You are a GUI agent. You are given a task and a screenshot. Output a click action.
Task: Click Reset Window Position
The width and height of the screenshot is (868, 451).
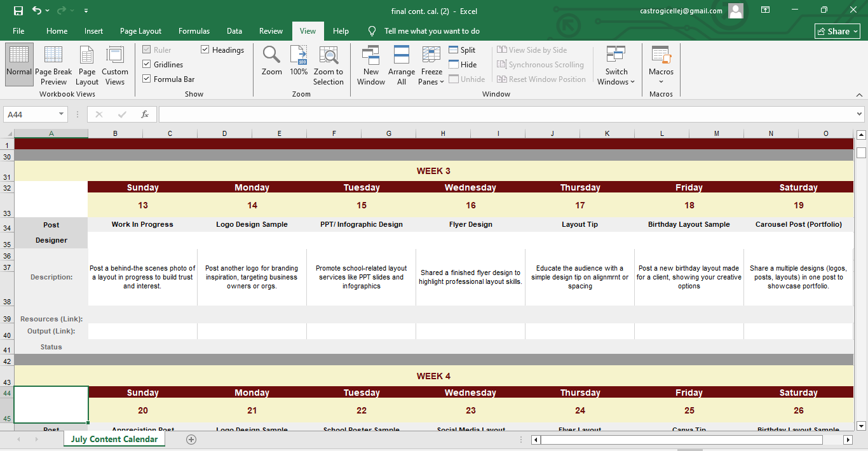(541, 79)
